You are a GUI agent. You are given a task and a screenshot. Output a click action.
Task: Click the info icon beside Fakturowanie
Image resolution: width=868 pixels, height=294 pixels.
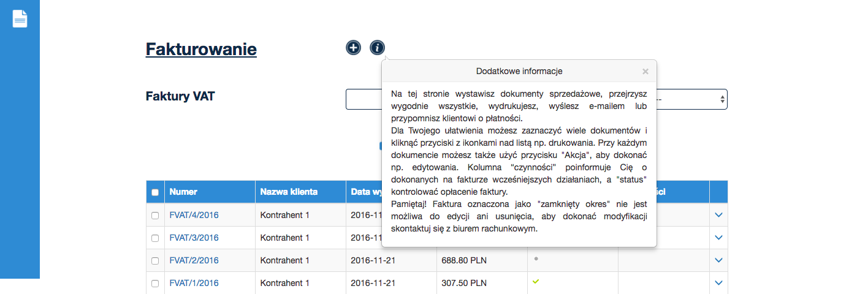pyautogui.click(x=378, y=47)
